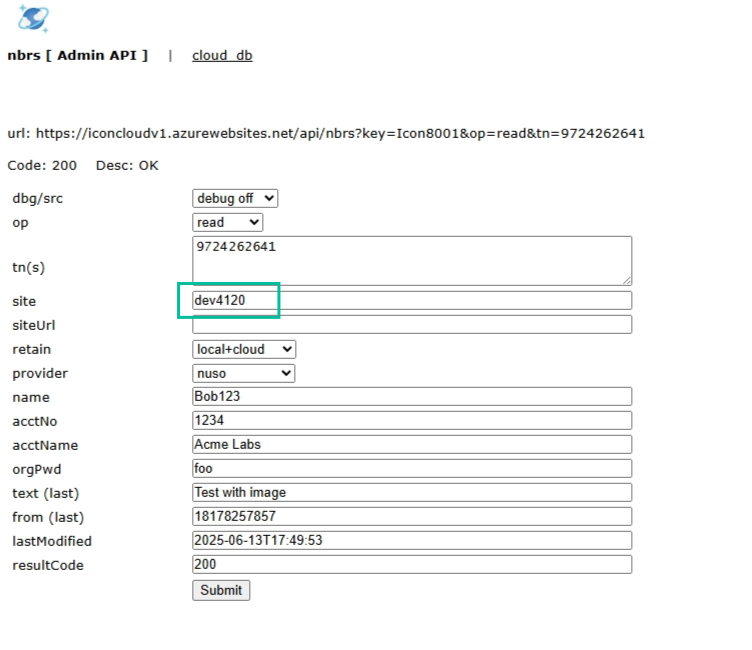Open the cloud_db link

[x=222, y=55]
